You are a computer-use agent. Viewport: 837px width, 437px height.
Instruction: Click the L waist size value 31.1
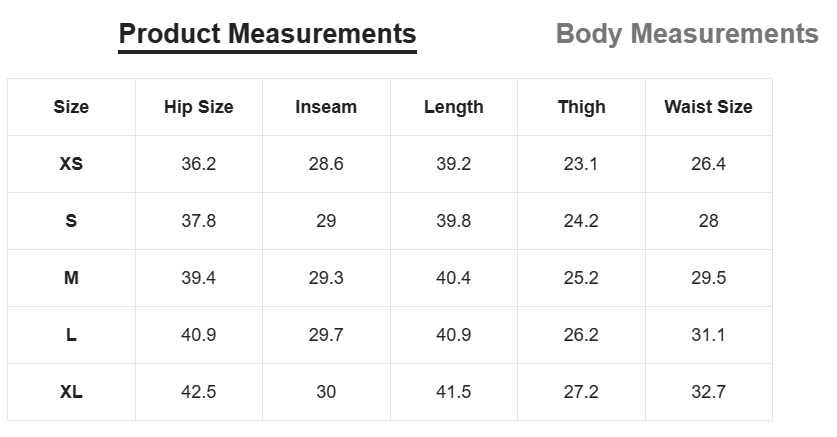click(x=708, y=335)
